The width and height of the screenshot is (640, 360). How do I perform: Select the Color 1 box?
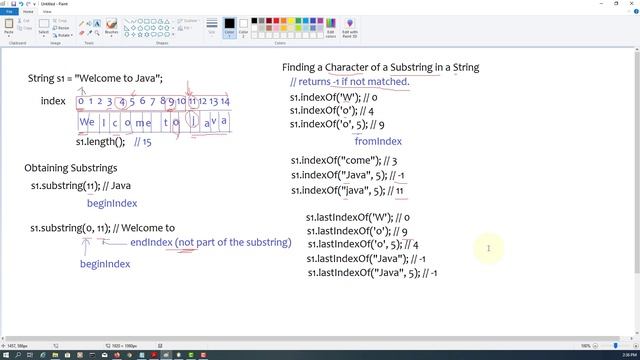(x=229, y=28)
